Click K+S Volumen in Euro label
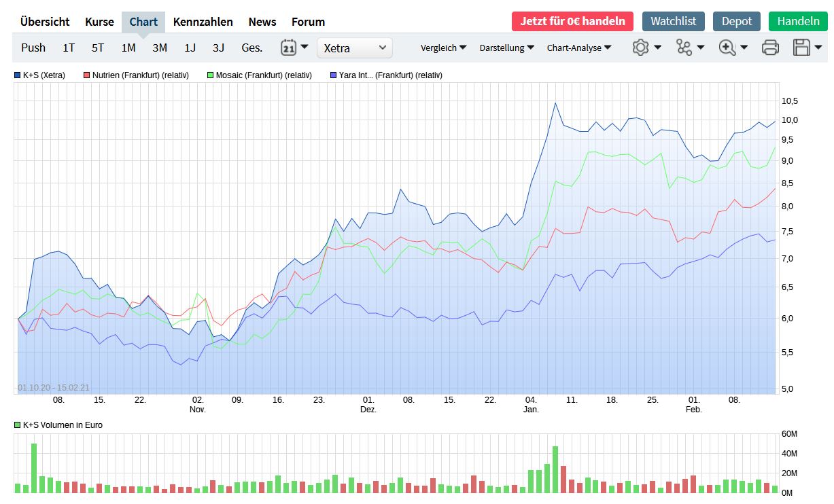Image resolution: width=834 pixels, height=504 pixels. (63, 425)
